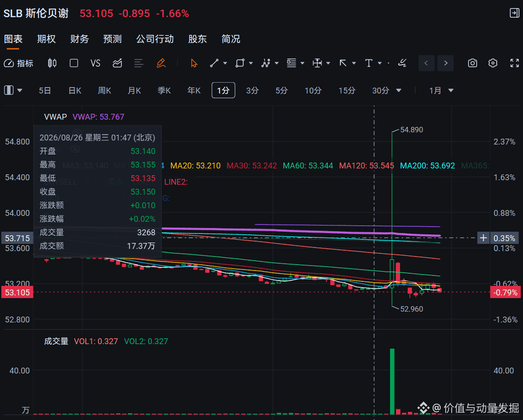Select the rectangle shape drawing tool
523x420 pixels.
[x=240, y=63]
